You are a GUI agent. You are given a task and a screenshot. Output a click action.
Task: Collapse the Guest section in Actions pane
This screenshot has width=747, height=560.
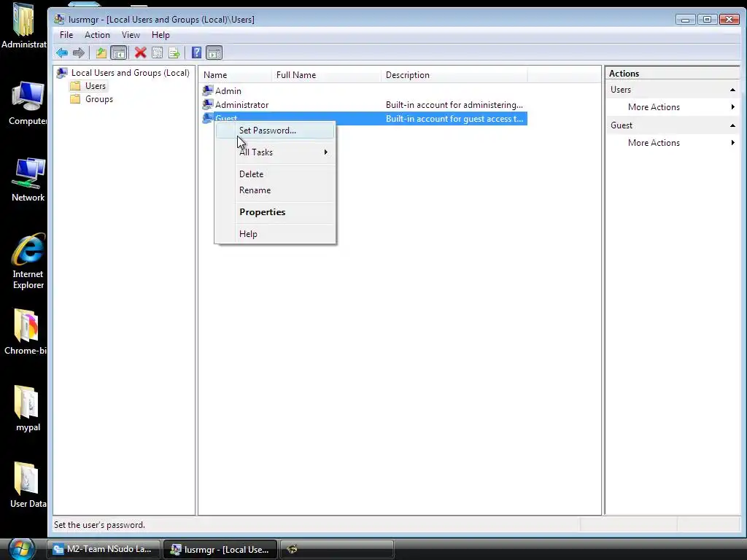(732, 125)
